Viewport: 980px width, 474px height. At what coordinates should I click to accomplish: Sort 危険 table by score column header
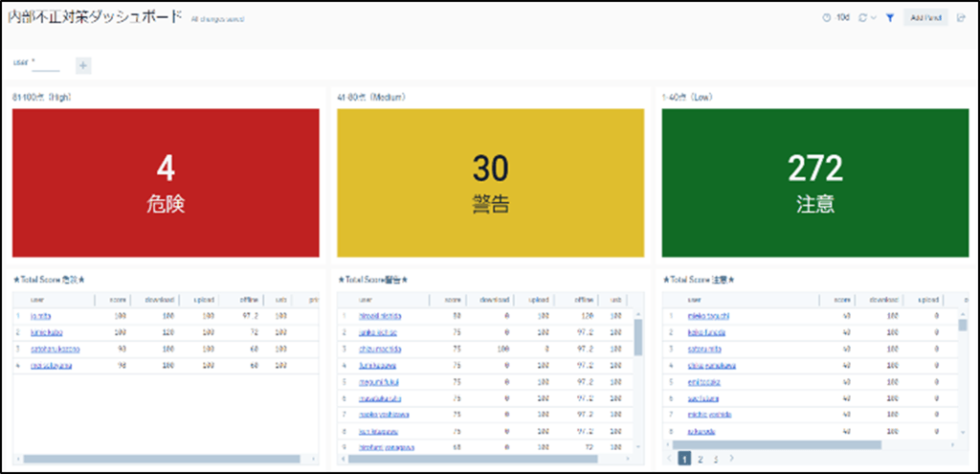(x=118, y=299)
